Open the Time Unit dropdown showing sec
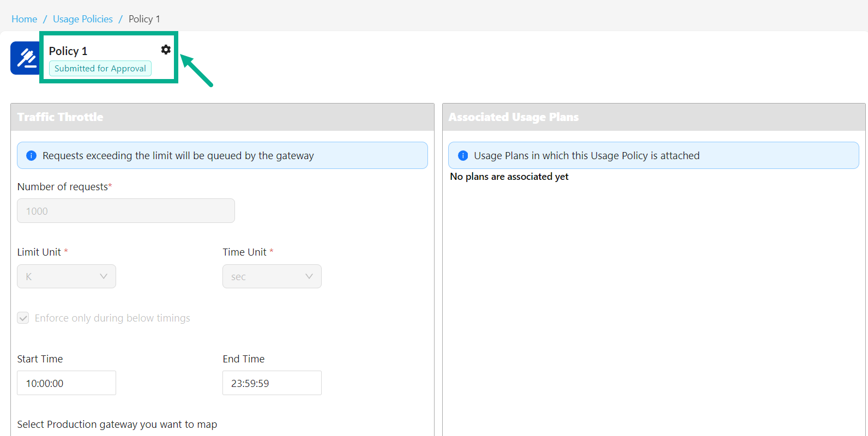Image resolution: width=868 pixels, height=436 pixels. (272, 276)
